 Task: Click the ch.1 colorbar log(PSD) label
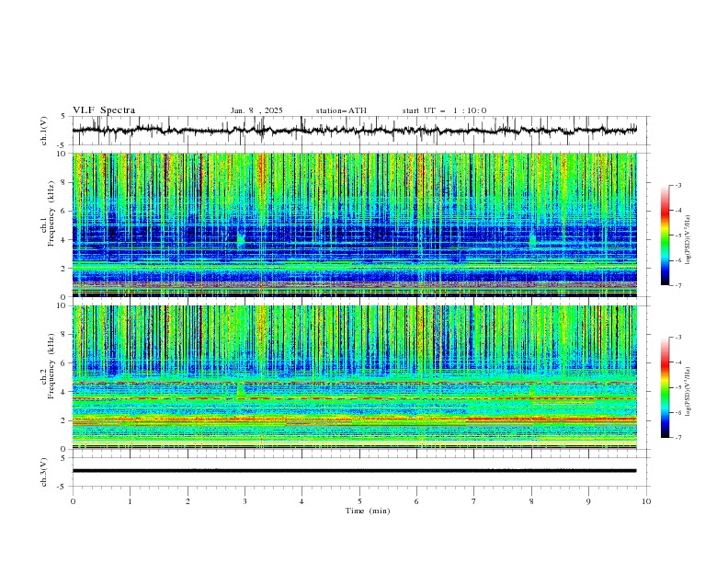coord(688,240)
